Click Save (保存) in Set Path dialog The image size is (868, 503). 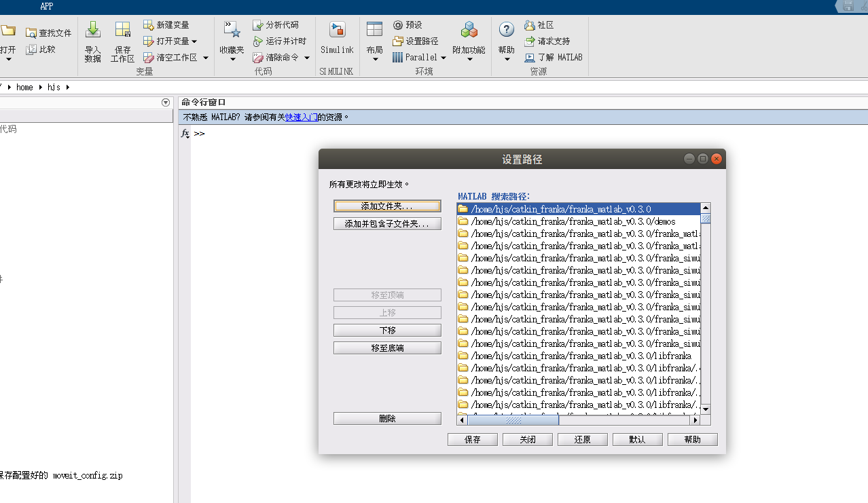click(x=473, y=439)
